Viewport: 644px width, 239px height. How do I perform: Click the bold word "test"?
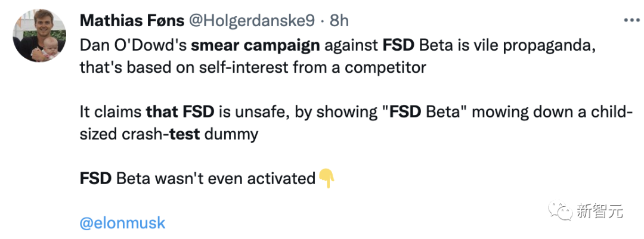pos(185,134)
